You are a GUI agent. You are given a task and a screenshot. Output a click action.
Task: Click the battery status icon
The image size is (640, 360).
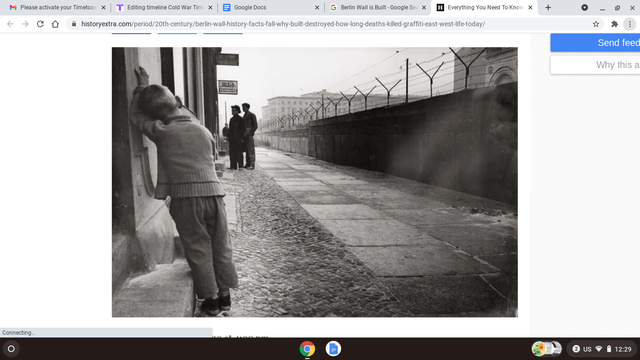coord(609,349)
